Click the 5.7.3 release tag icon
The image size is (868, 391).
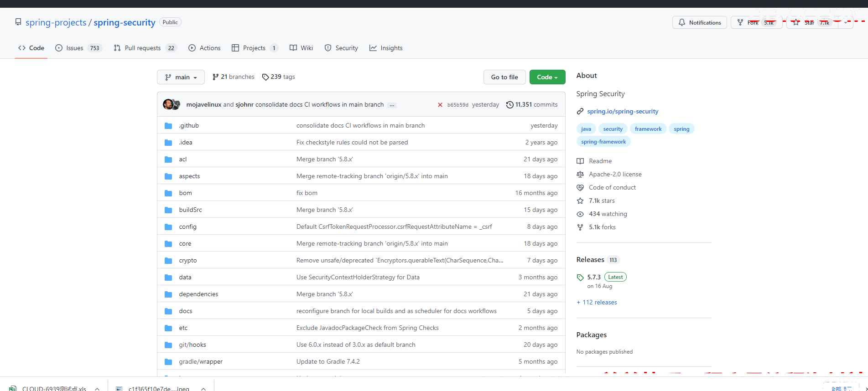click(x=580, y=278)
